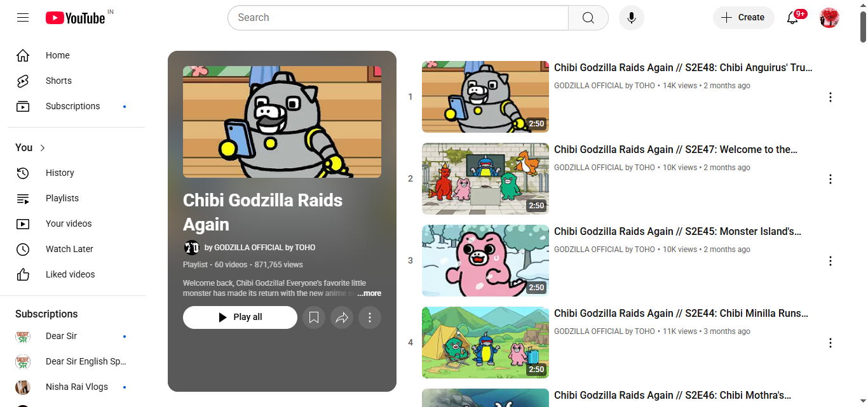868x407 pixels.
Task: Expand the playlist description with ...more
Action: coord(369,293)
